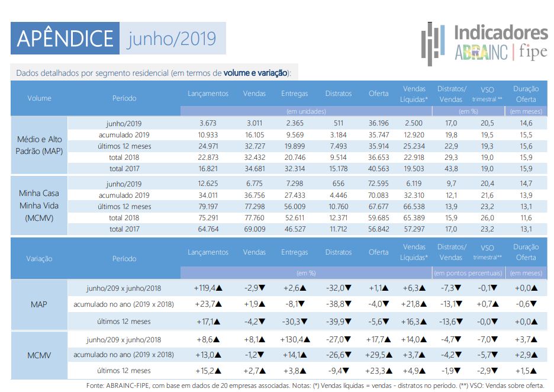This screenshot has height=392, width=554.
Task: Select the MCMV entregas variation +130,4▲
Action: (295, 340)
